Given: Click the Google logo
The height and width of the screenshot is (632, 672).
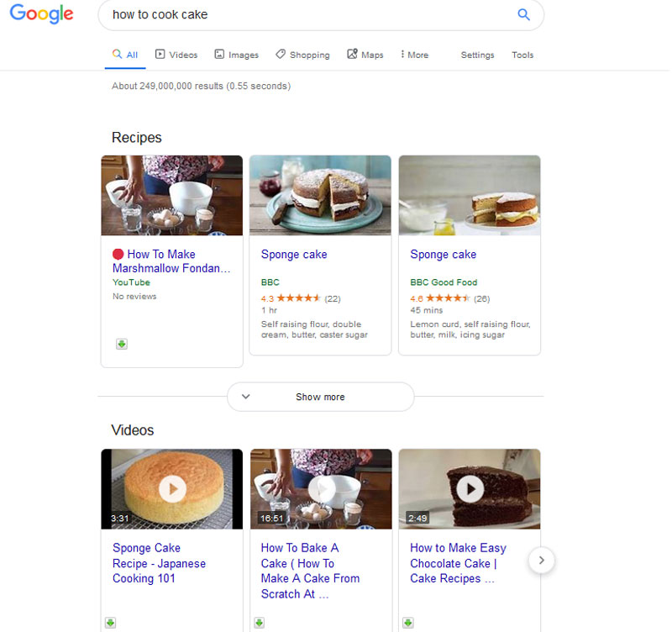Looking at the screenshot, I should tap(41, 14).
